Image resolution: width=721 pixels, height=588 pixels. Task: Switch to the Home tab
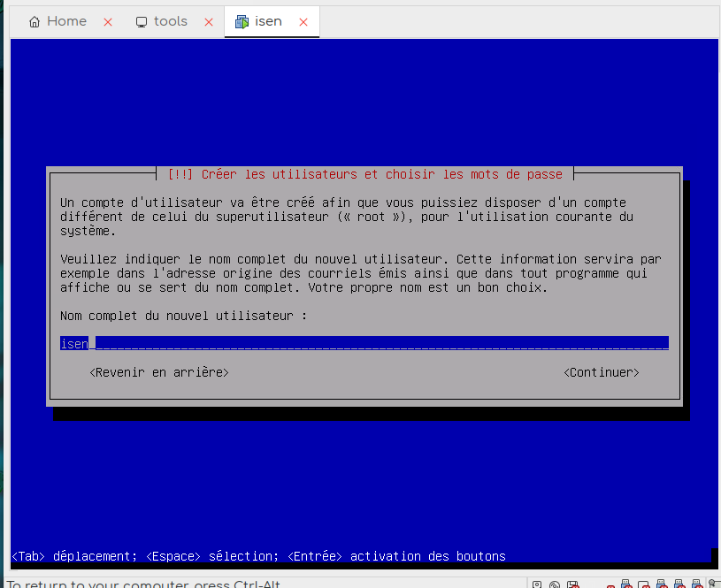click(66, 21)
